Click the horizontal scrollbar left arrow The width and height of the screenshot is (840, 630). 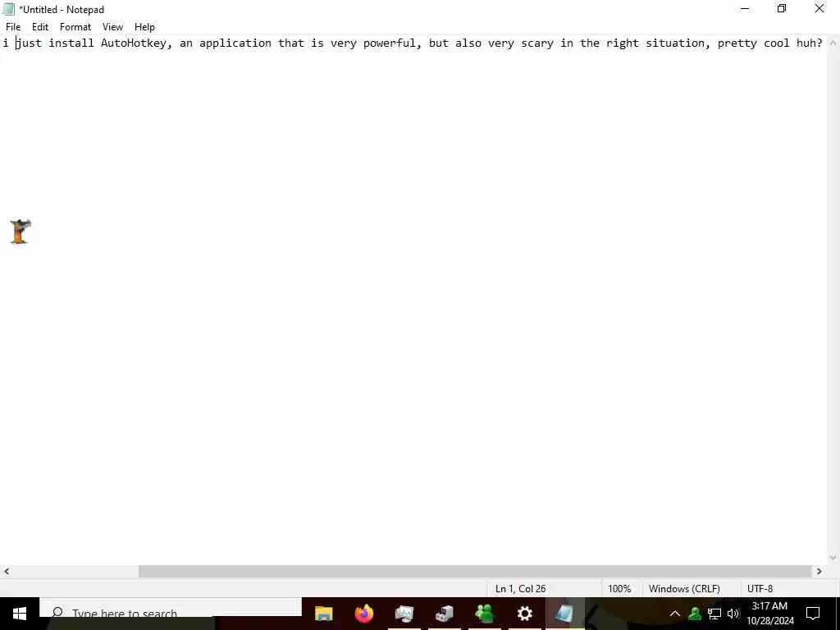pos(7,571)
